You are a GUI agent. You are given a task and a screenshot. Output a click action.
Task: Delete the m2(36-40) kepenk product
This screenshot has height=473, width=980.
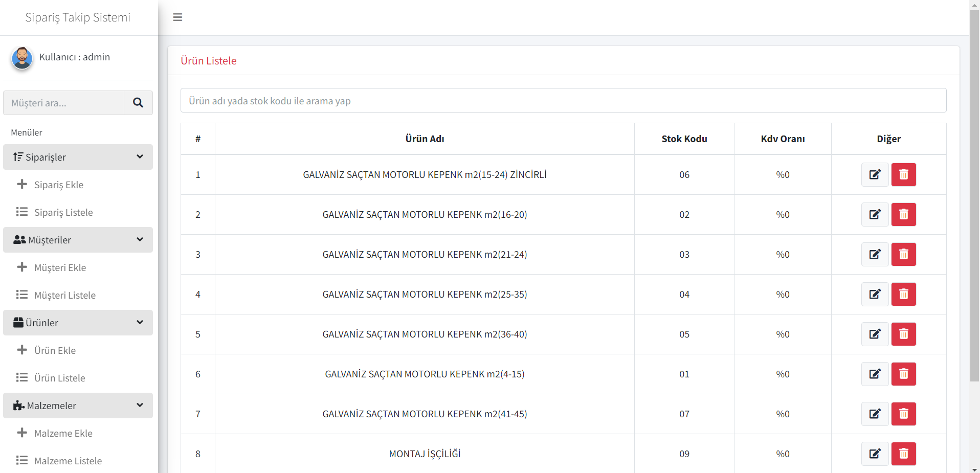[x=903, y=334]
